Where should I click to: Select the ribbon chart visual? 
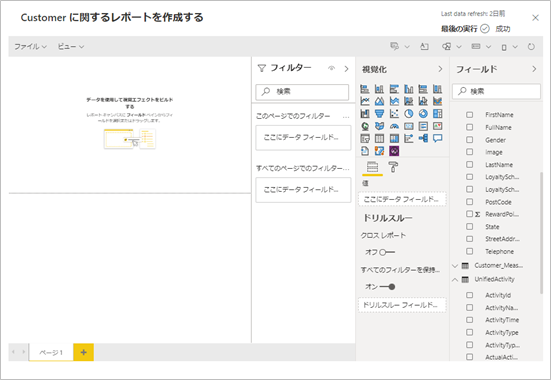[x=437, y=101]
